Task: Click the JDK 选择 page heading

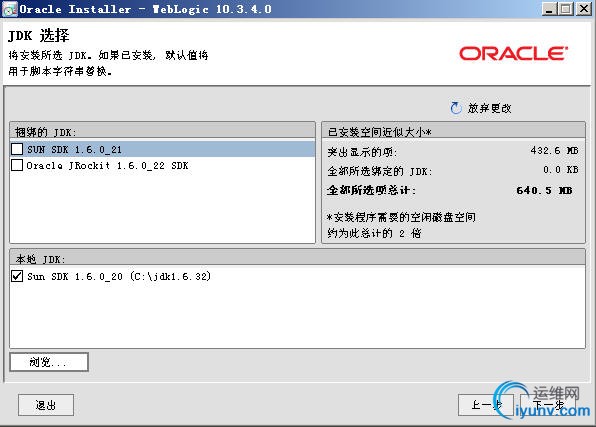Action: pyautogui.click(x=39, y=36)
